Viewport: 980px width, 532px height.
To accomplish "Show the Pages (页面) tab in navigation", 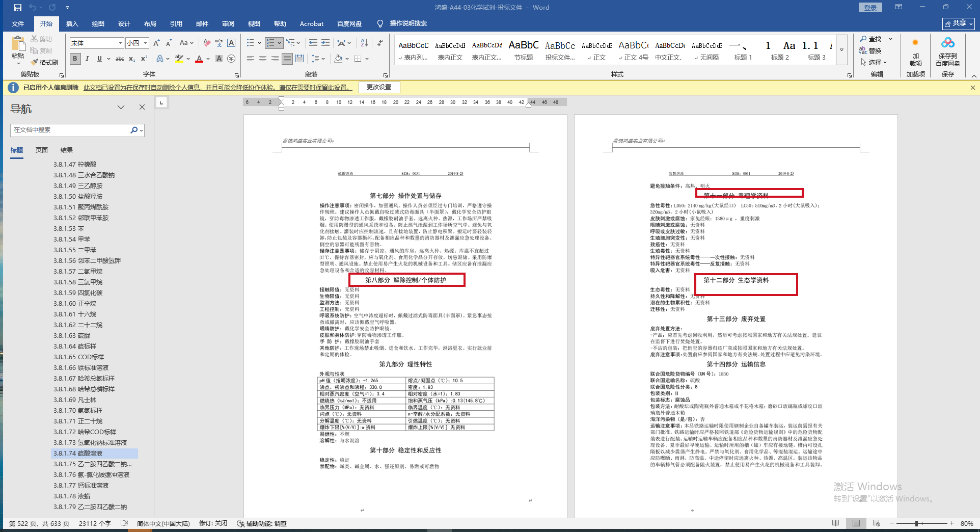I will pos(42,150).
